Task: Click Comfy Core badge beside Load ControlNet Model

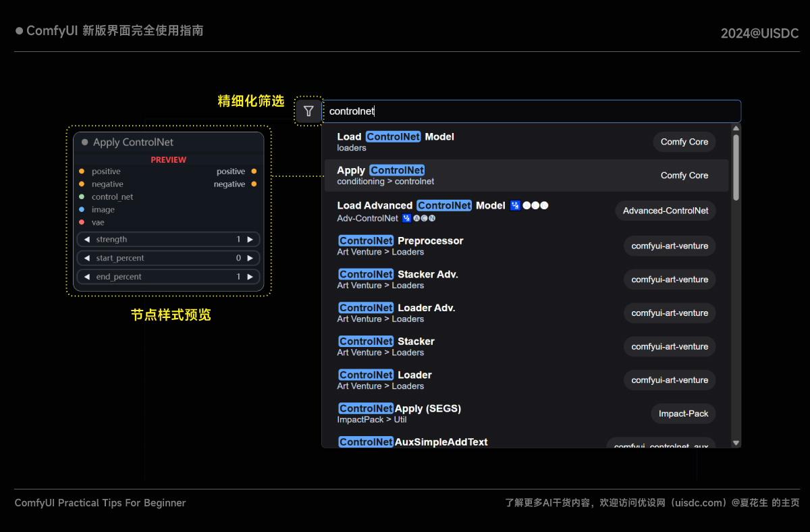Action: pos(684,142)
